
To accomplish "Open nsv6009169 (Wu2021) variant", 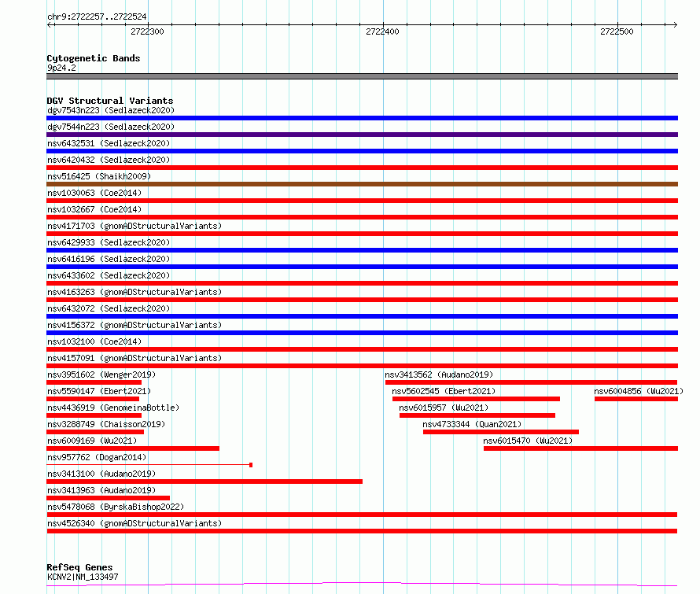I will (x=92, y=441).
